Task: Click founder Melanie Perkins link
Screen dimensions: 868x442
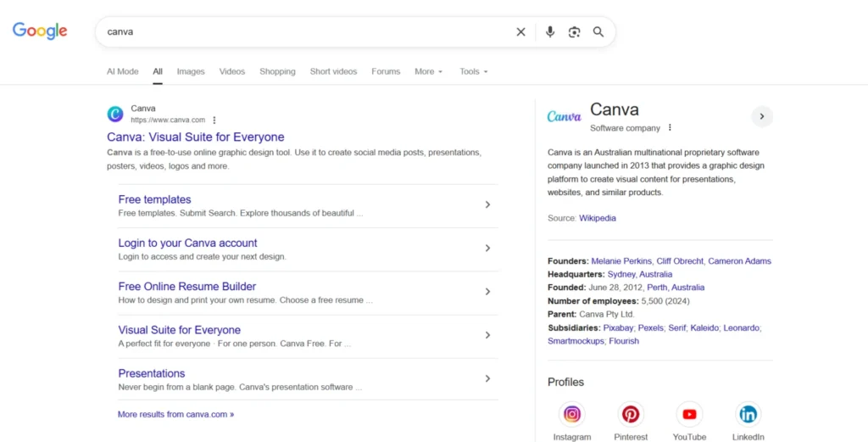Action: [621, 261]
